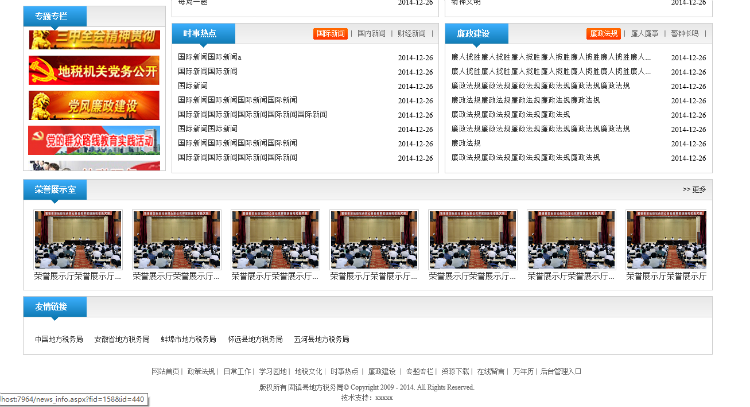Open the 党的群众路线教育实践活动 banner
The height and width of the screenshot is (407, 750).
tap(94, 140)
